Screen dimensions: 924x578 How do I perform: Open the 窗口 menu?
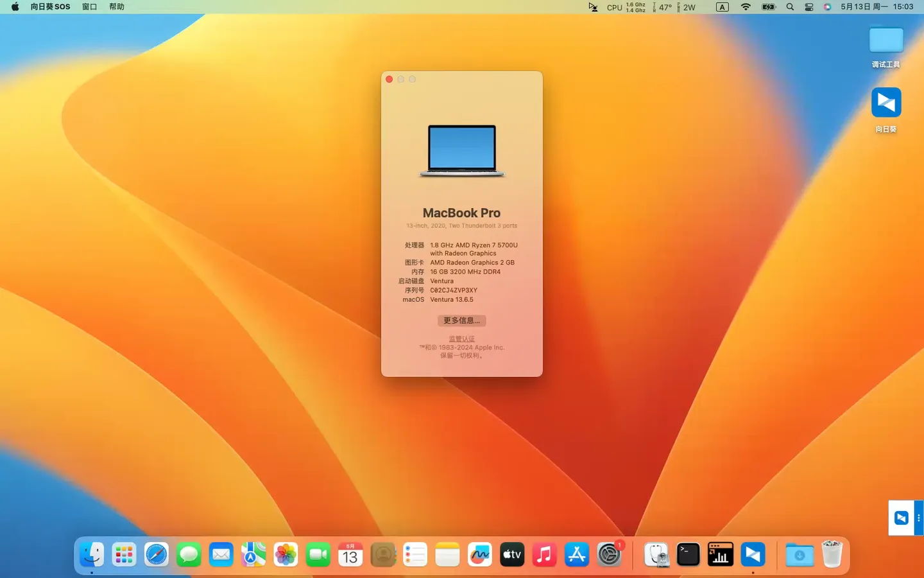click(x=89, y=7)
